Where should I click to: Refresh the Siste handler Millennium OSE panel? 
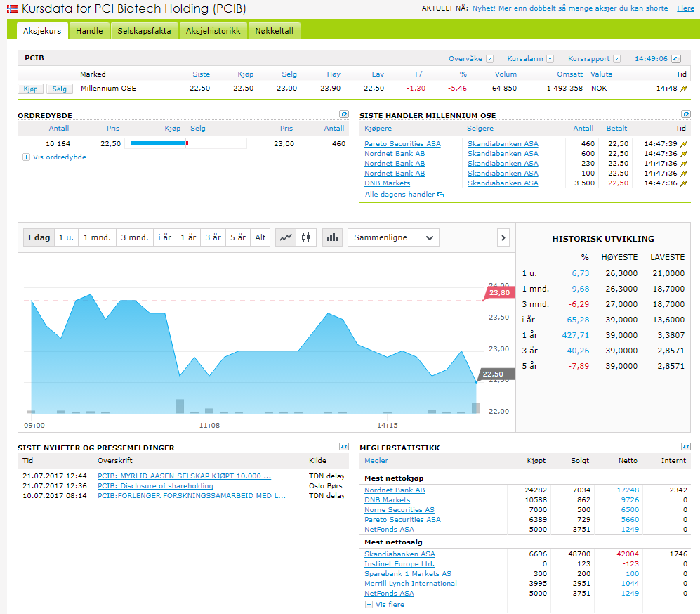coord(686,115)
